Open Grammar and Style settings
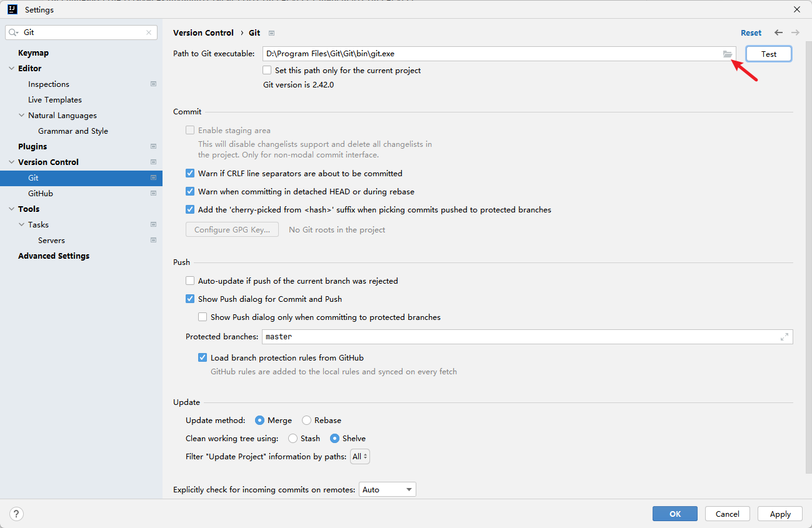 click(x=73, y=131)
